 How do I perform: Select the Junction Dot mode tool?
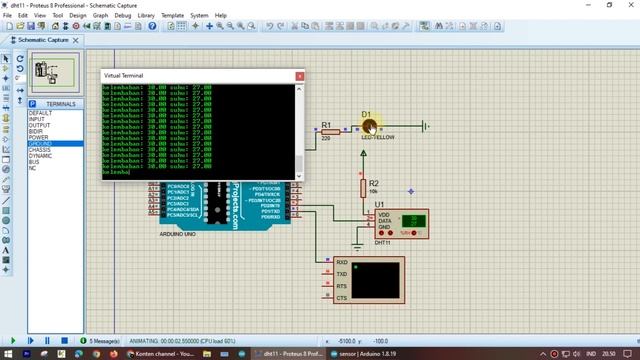click(x=6, y=78)
